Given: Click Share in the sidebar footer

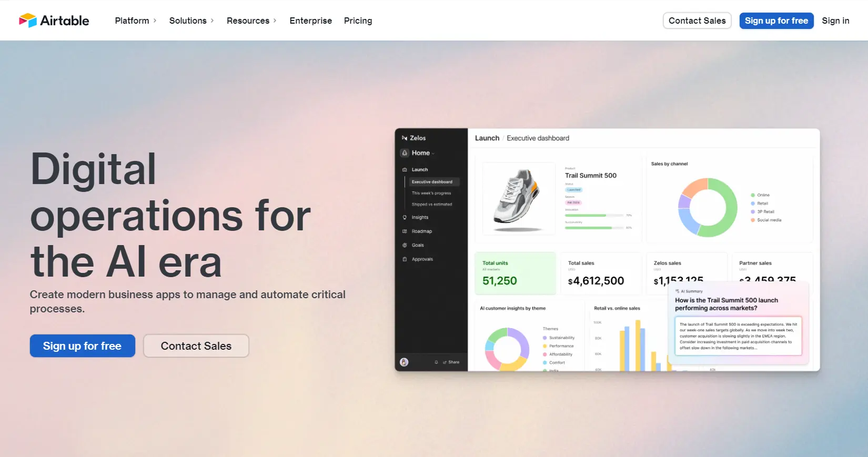Looking at the screenshot, I should pos(451,362).
